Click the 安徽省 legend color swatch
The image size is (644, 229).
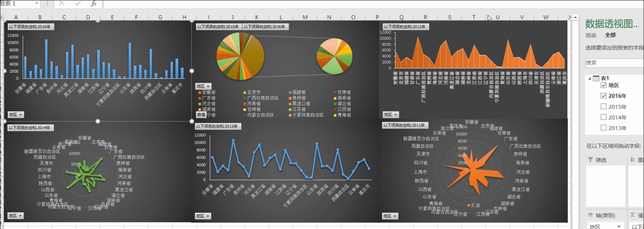[199, 93]
